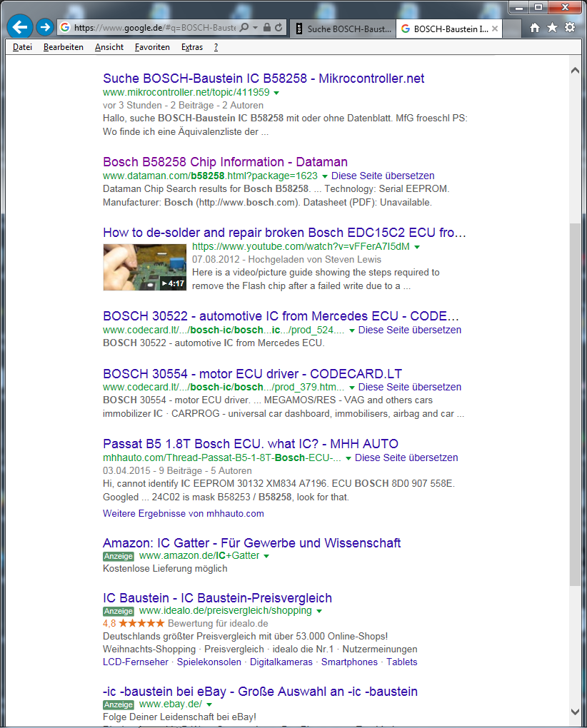Viewport: 587px width, 728px height.
Task: Open the Digitalkameras sitelink
Action: click(x=281, y=662)
